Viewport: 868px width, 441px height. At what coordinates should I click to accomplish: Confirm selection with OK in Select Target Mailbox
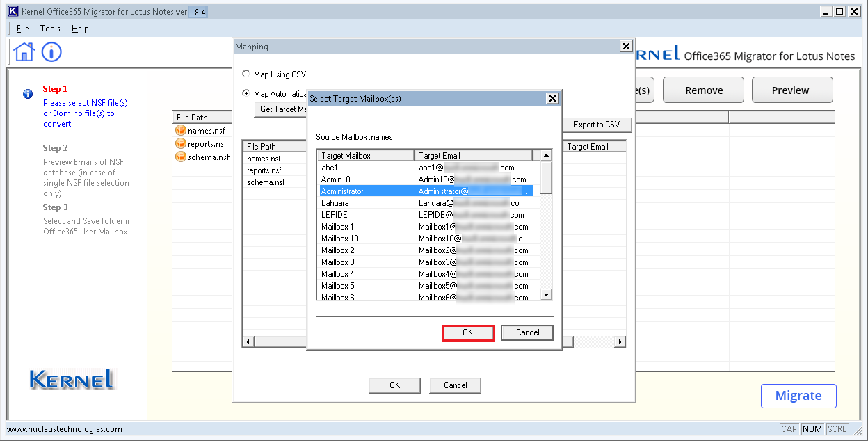[468, 332]
